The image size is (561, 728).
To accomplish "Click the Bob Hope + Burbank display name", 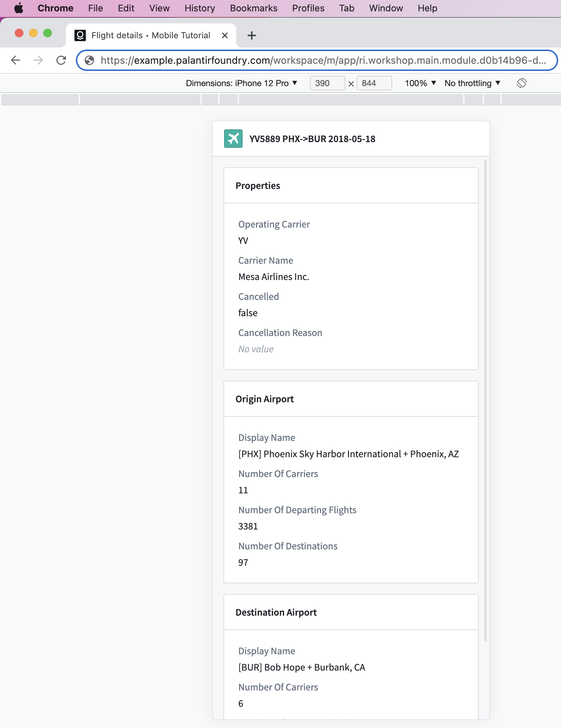I will click(x=302, y=667).
